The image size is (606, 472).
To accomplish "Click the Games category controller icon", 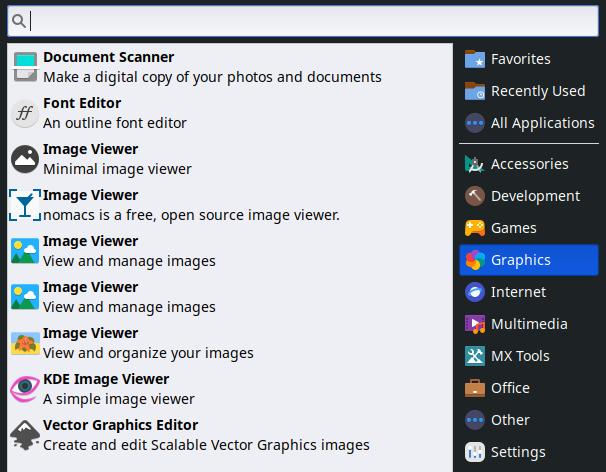I will point(475,228).
